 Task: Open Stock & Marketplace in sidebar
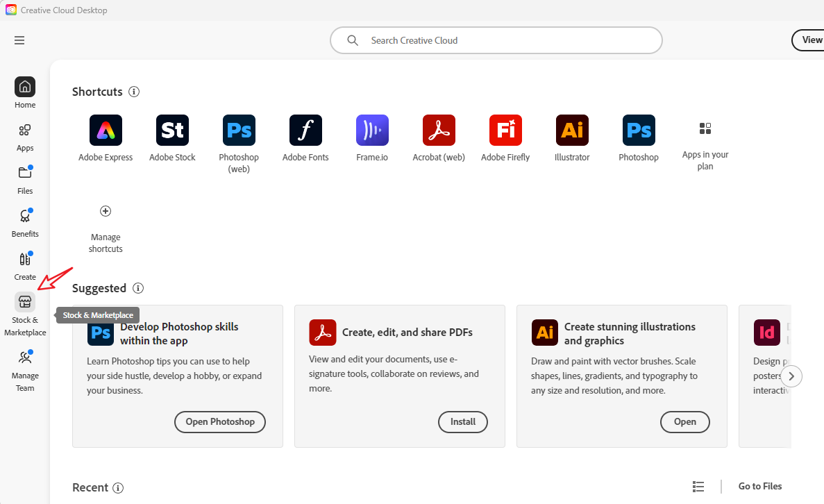pyautogui.click(x=25, y=302)
